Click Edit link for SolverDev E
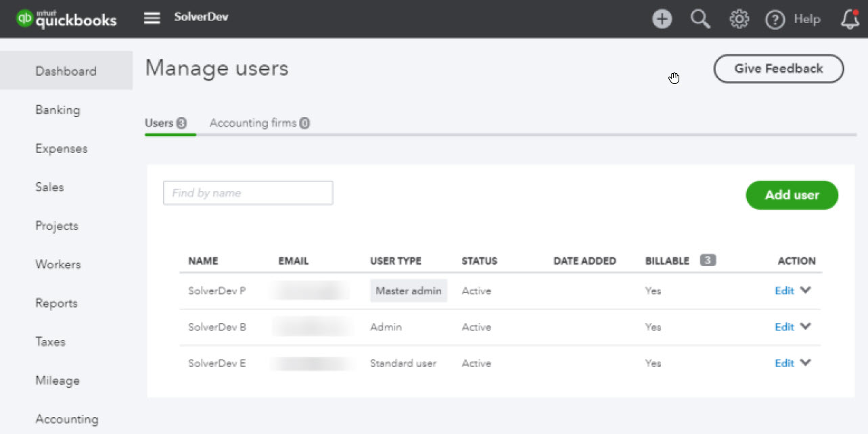The width and height of the screenshot is (868, 434). pos(784,363)
